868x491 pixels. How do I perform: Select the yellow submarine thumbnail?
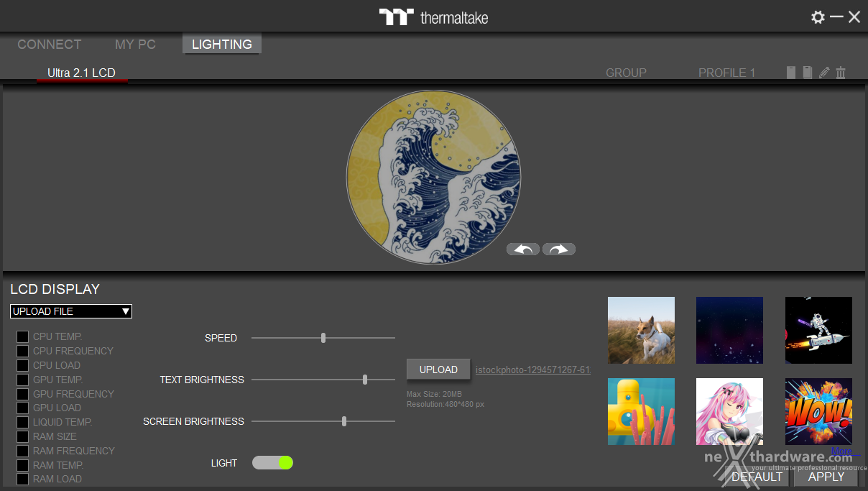coord(641,411)
